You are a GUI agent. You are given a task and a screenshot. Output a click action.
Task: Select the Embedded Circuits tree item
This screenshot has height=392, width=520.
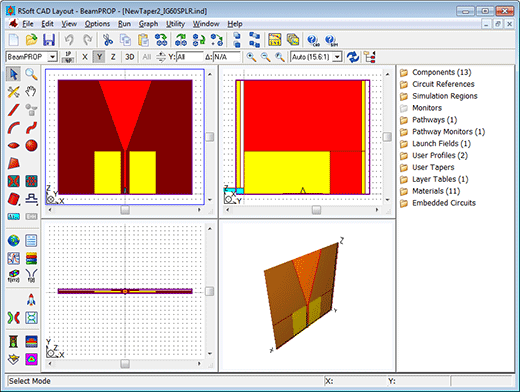click(x=438, y=203)
